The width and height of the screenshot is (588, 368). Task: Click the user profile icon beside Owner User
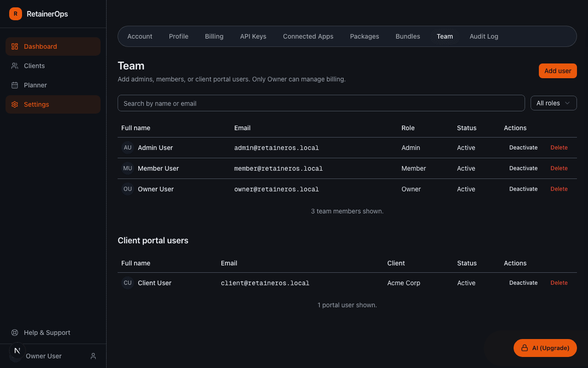click(x=93, y=356)
